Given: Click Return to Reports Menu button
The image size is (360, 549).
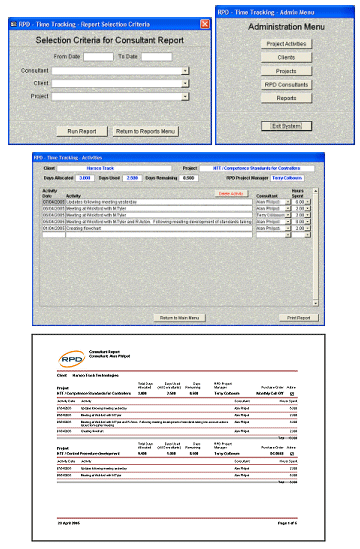Looking at the screenshot, I should [145, 131].
